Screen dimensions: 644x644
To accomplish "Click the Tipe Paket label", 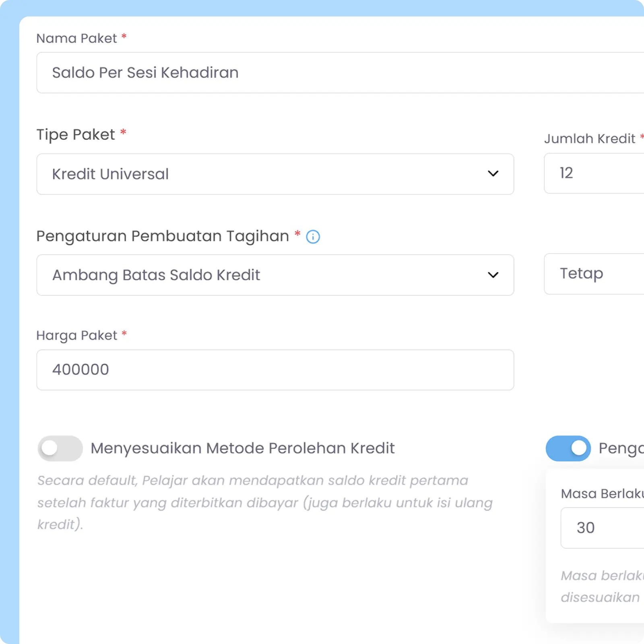I will point(76,134).
